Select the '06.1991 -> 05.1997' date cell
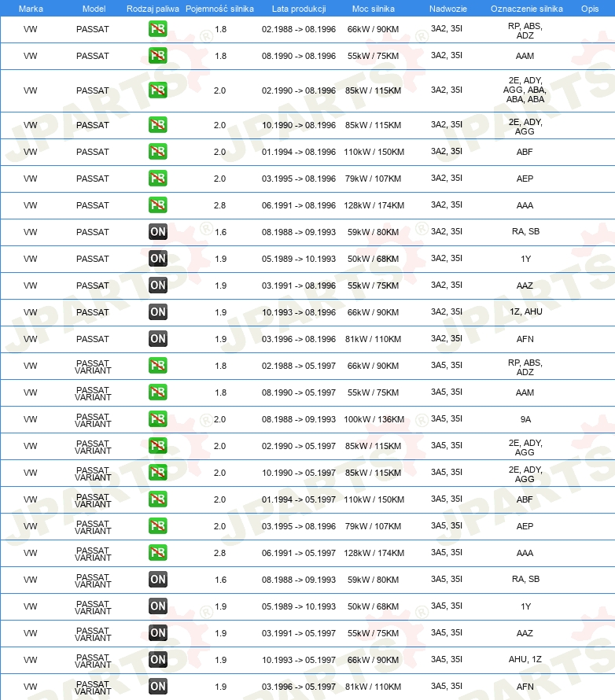Viewport: 615px width, 700px height. point(299,553)
